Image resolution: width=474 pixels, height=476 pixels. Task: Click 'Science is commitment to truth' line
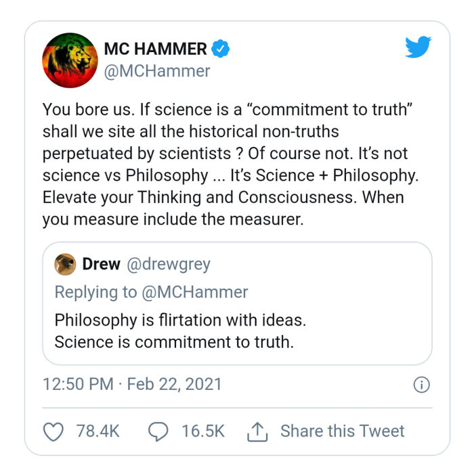[x=174, y=342]
